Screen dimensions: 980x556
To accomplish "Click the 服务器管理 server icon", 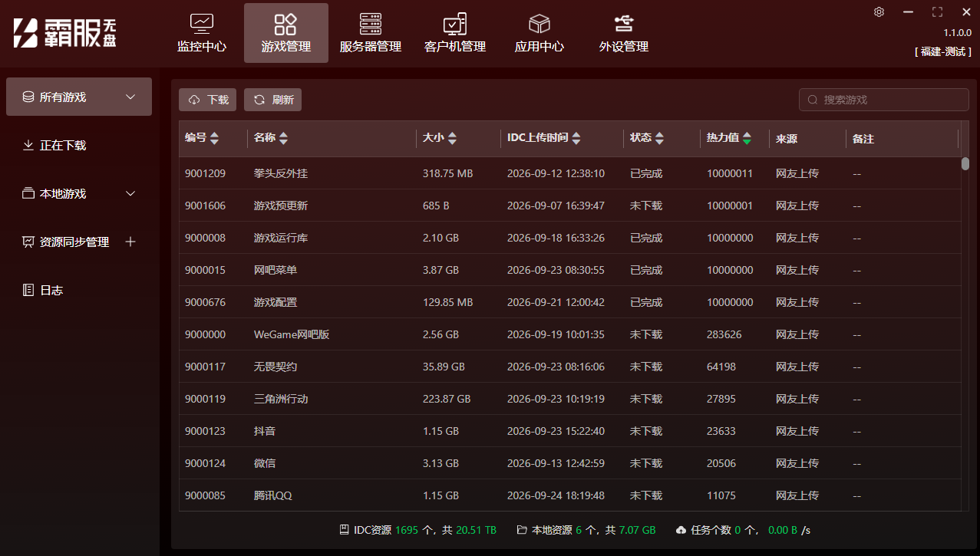I will (371, 24).
